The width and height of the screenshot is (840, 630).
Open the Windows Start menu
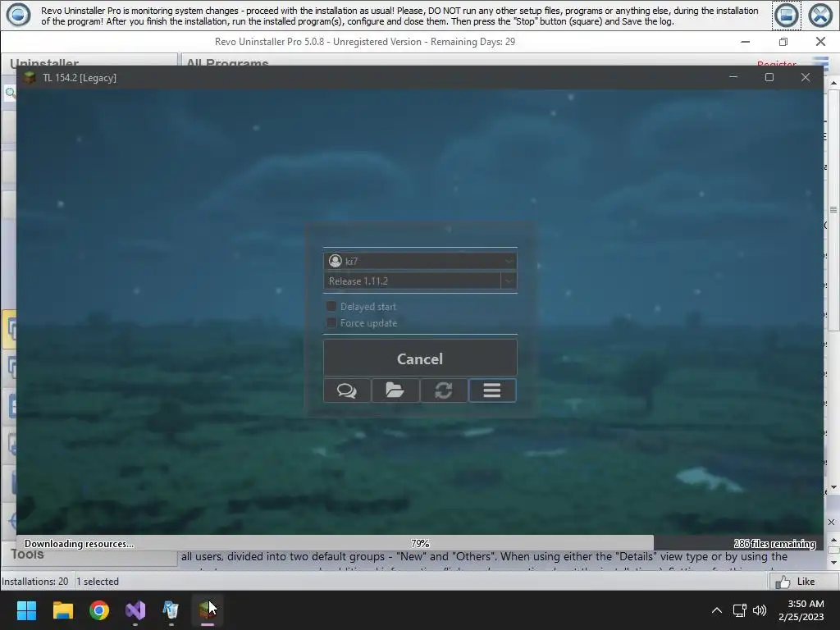tap(26, 610)
